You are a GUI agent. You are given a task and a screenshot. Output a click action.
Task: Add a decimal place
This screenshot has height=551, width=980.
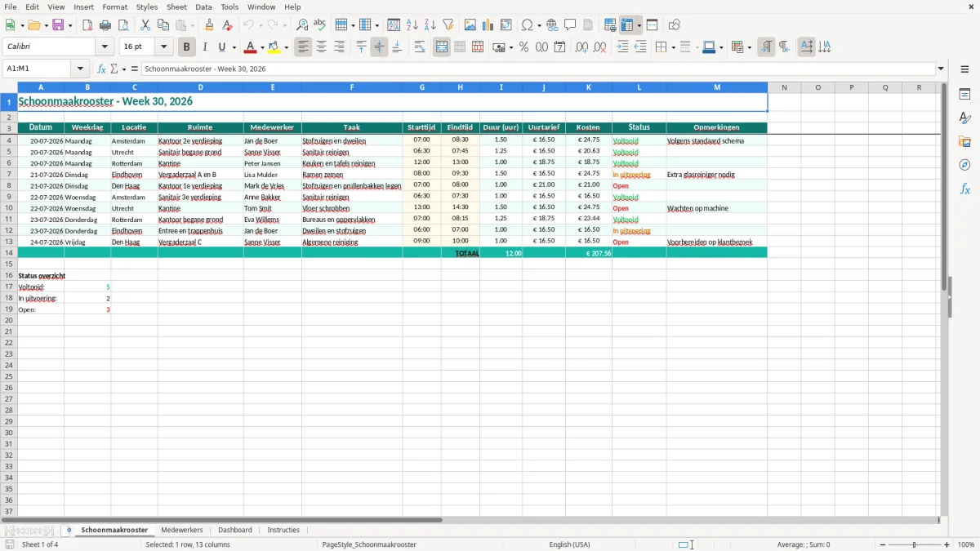(582, 47)
